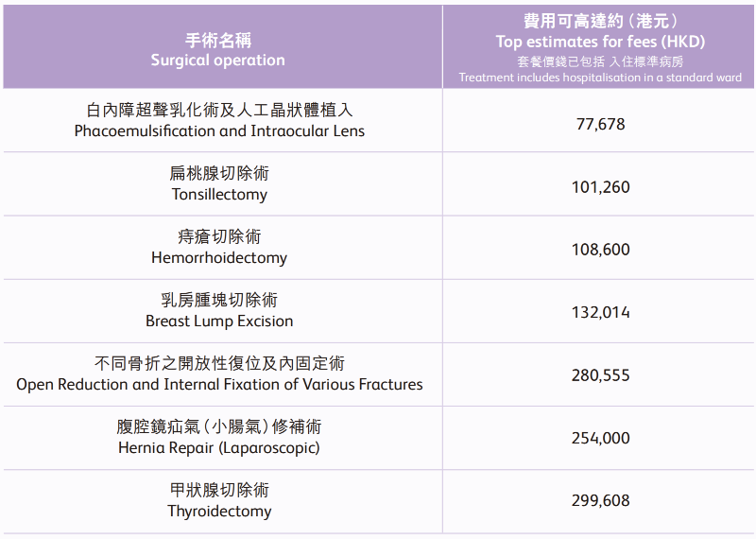
Task: Select Hernia Repair (Laparoscopic) text
Action: point(219,448)
